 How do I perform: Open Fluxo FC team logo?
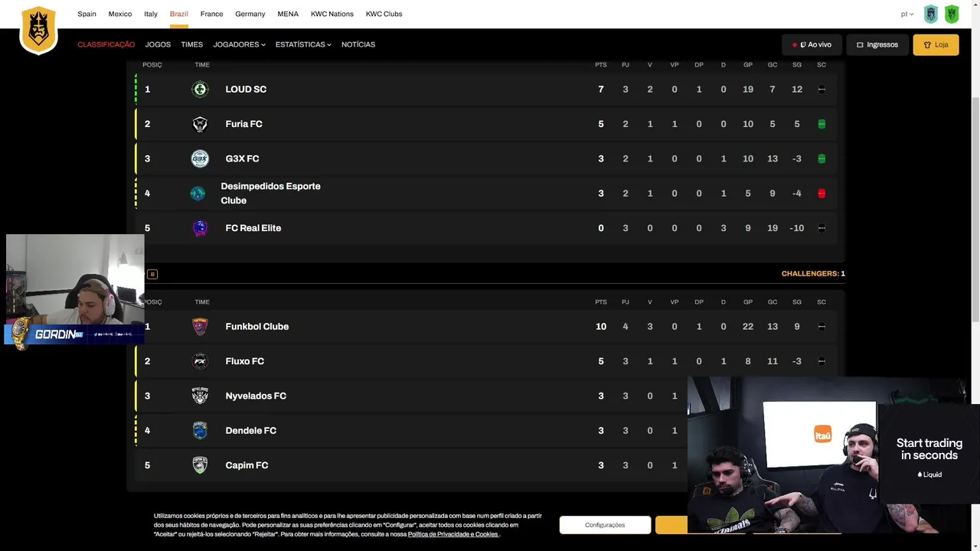click(x=200, y=361)
